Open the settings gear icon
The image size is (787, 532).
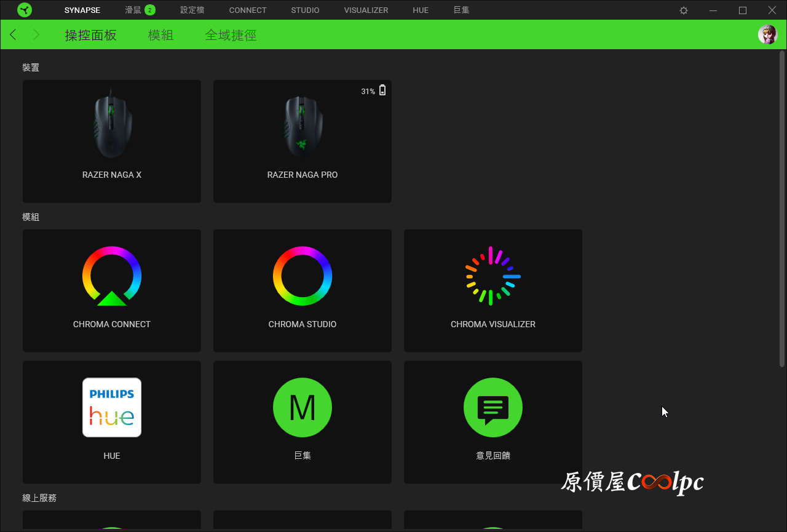(684, 10)
